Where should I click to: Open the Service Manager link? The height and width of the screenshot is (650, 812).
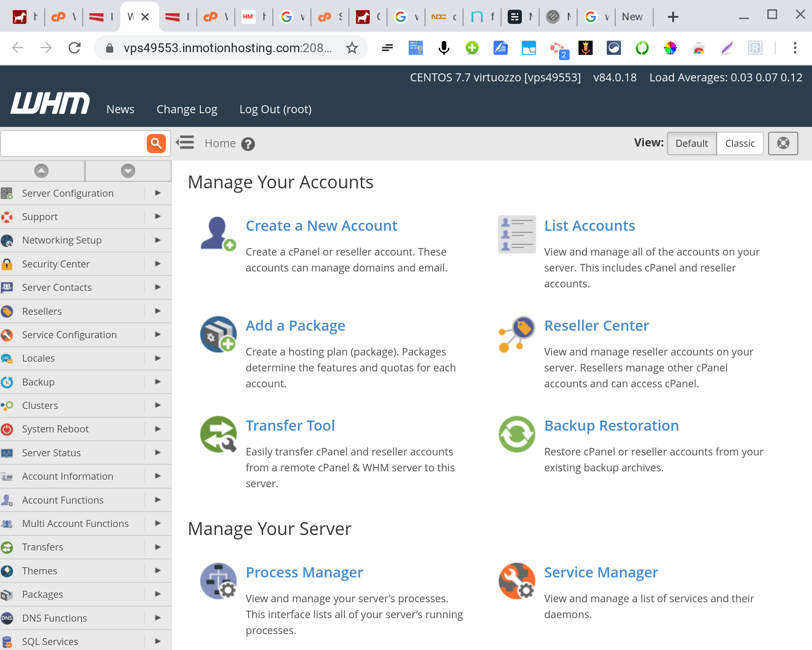click(601, 572)
